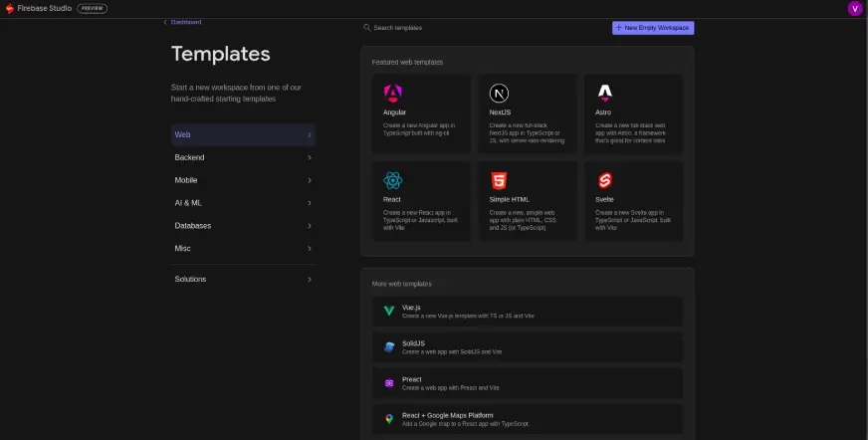Open the user account avatar
Viewport: 868px width, 440px height.
point(854,8)
